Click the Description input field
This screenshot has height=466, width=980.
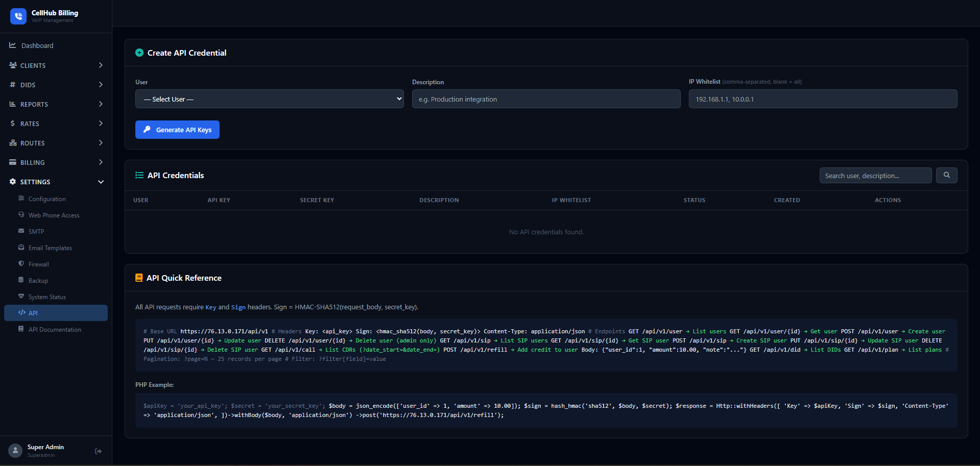click(546, 99)
